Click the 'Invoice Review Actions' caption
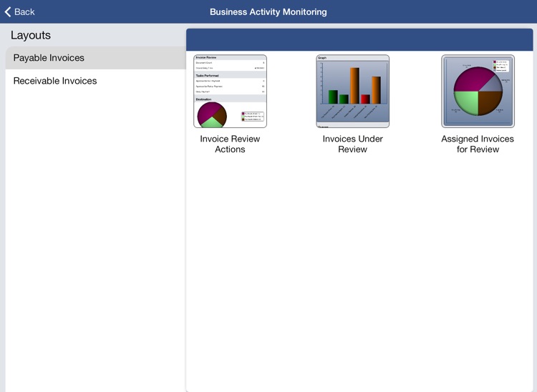The height and width of the screenshot is (392, 537). click(230, 144)
